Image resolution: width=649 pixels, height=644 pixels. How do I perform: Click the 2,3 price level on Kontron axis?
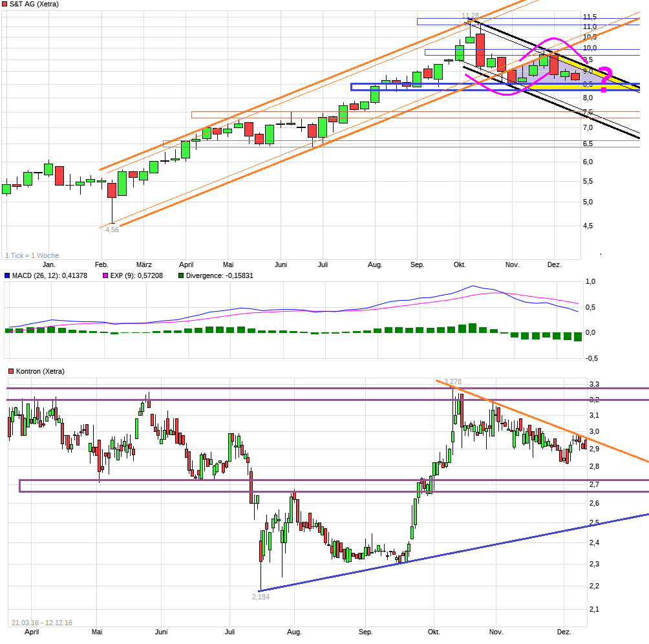[594, 564]
